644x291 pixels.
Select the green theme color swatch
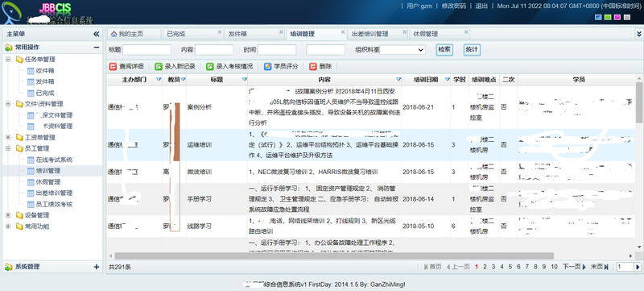[608, 17]
